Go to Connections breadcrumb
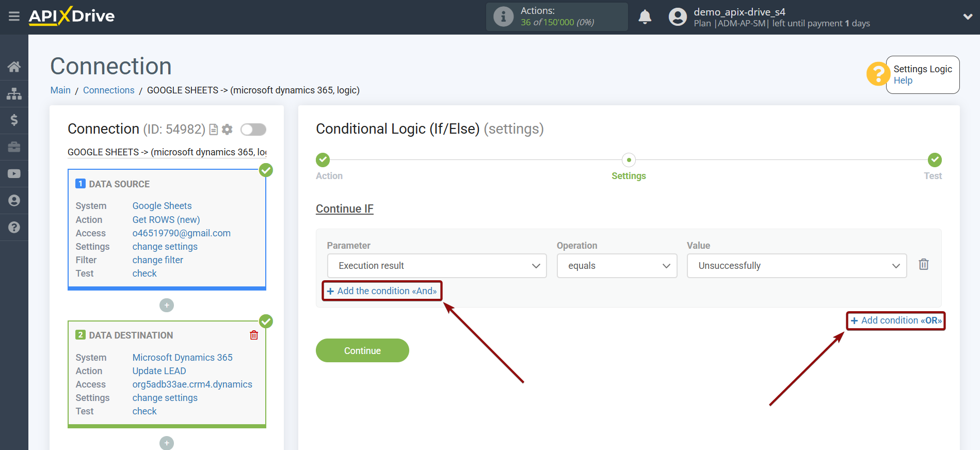The image size is (980, 450). coord(108,90)
